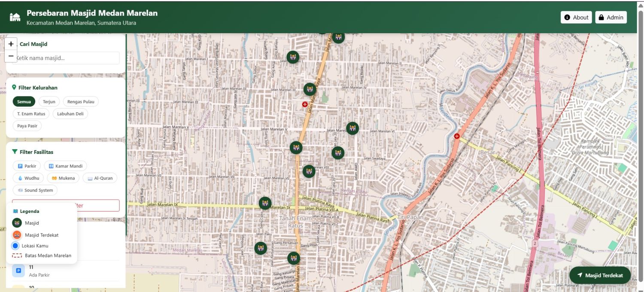Viewport: 644px width, 292px height.
Task: Toggle the Sound System facility filter
Action: [x=35, y=190]
